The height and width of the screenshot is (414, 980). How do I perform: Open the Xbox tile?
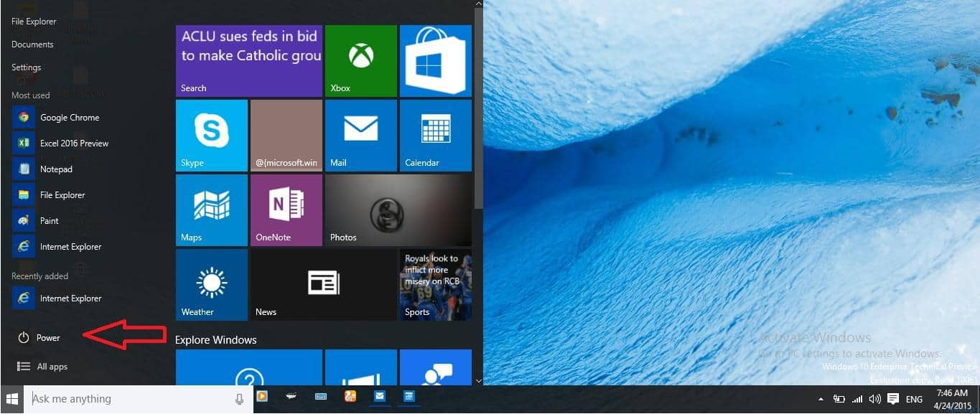[360, 61]
